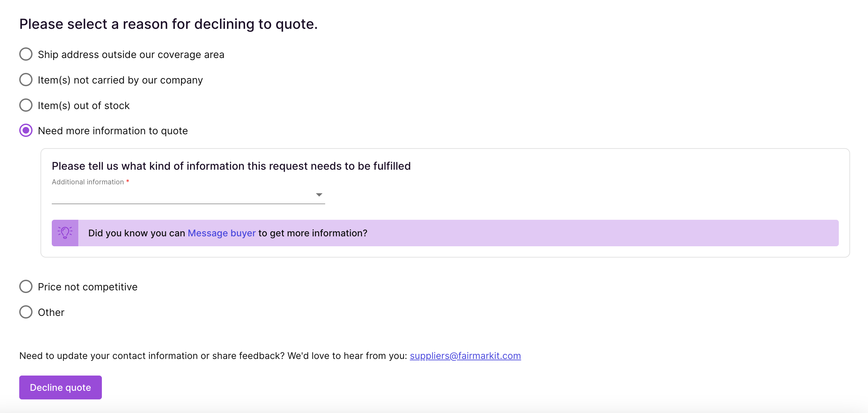Open the Additional information dropdown arrow
The height and width of the screenshot is (413, 868).
pyautogui.click(x=319, y=195)
